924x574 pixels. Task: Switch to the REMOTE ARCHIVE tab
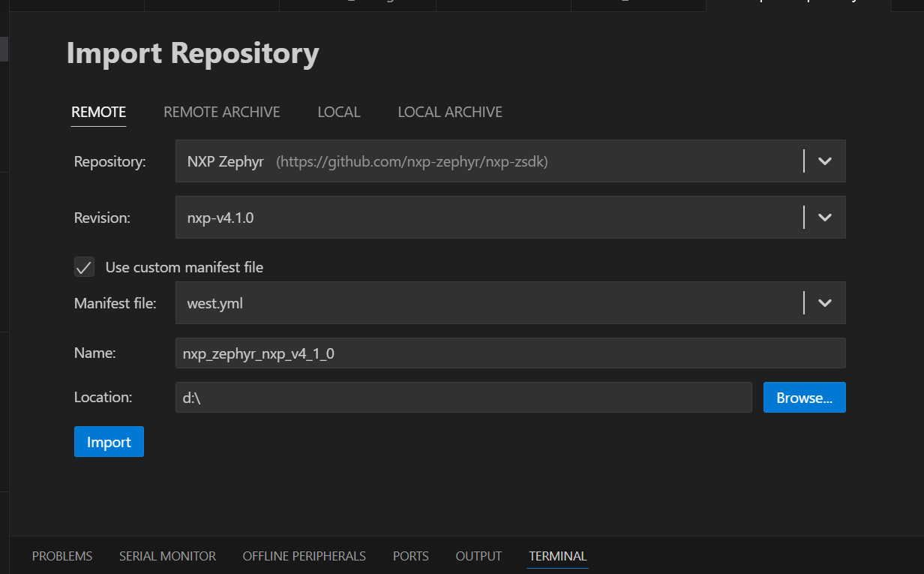[221, 111]
